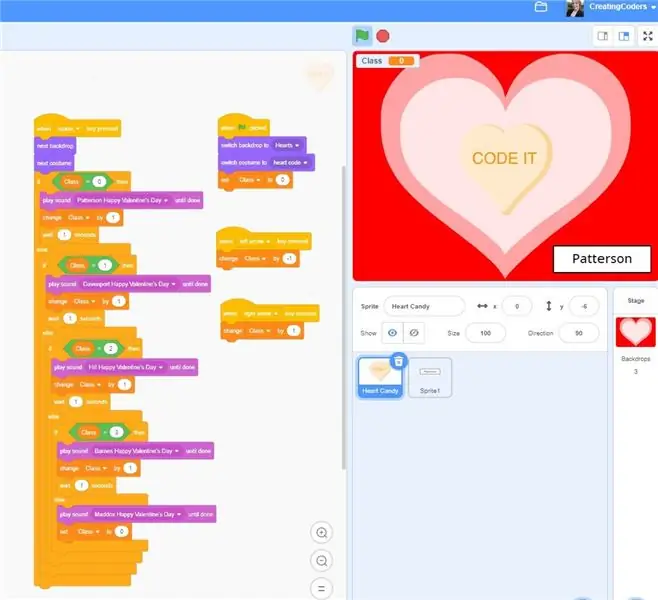Switch to small stage layout
658x600 pixels.
tap(603, 36)
